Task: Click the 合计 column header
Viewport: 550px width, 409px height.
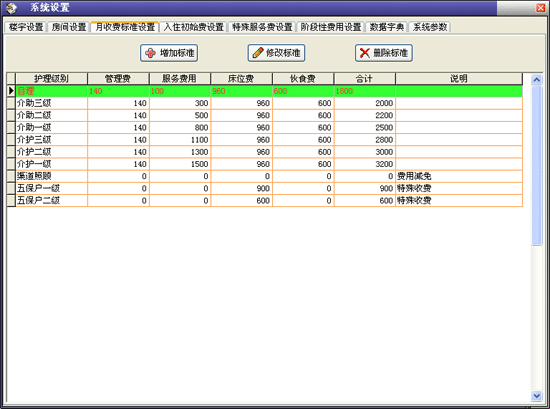Action: pyautogui.click(x=365, y=79)
